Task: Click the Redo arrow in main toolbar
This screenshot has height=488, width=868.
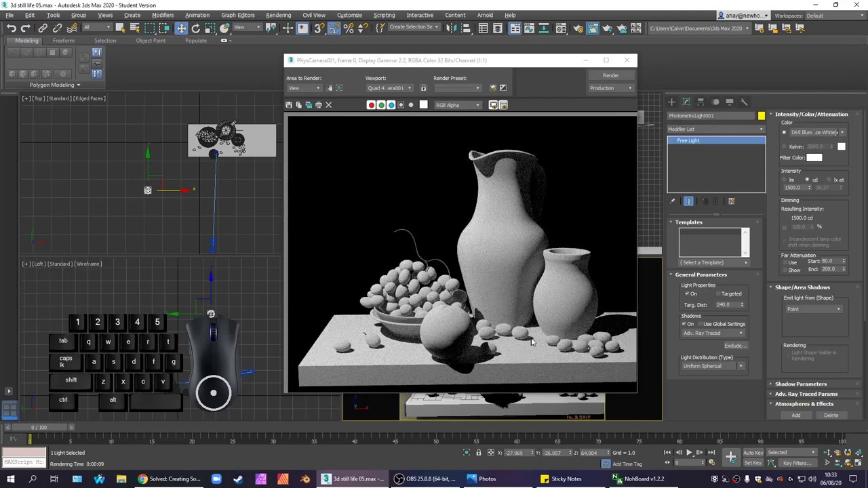Action: [x=26, y=28]
